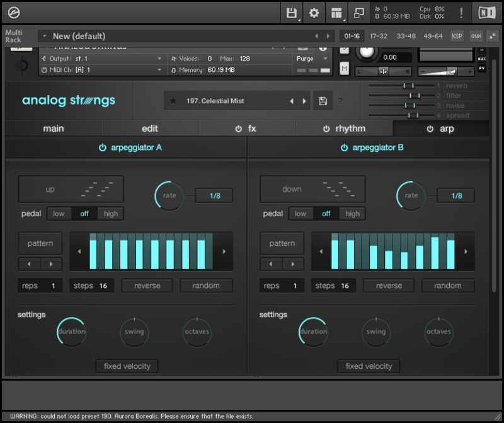Mute instrument with M button
Image resolution: width=504 pixels, height=423 pixels.
344,68
